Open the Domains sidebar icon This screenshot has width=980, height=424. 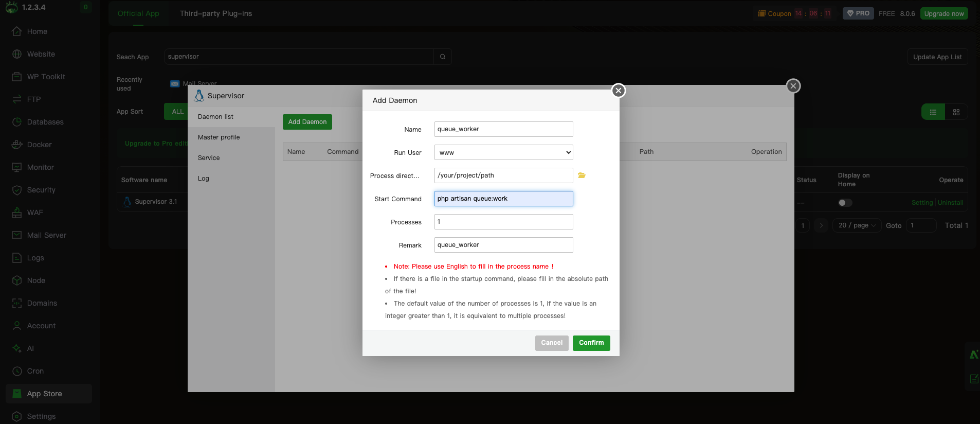click(x=17, y=303)
